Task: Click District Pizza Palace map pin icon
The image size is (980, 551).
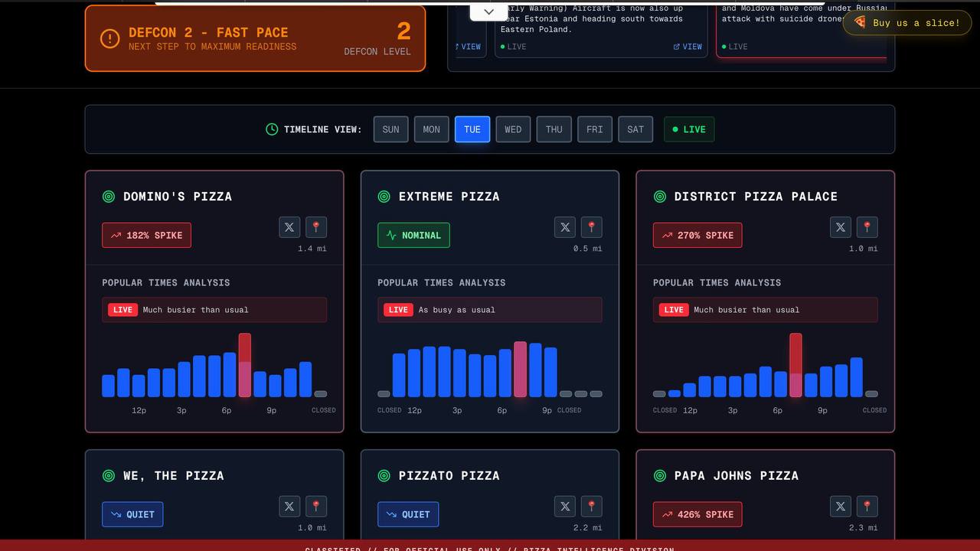Action: click(x=867, y=227)
